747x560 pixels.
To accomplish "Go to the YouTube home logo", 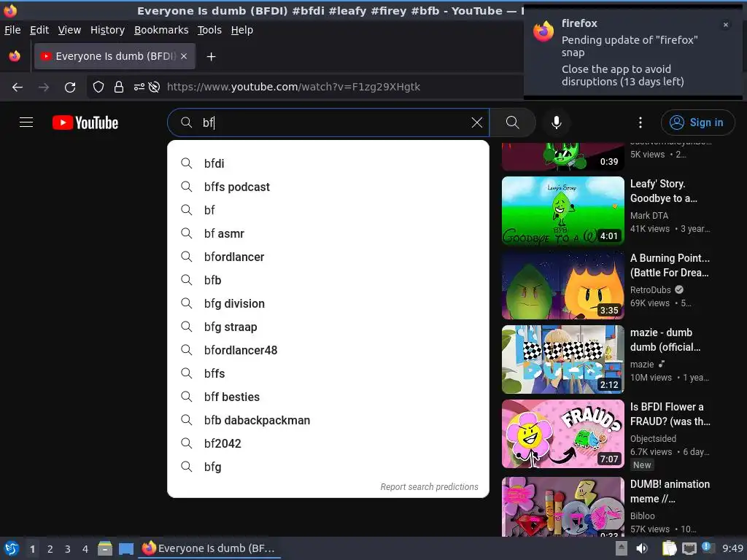I will pos(85,122).
